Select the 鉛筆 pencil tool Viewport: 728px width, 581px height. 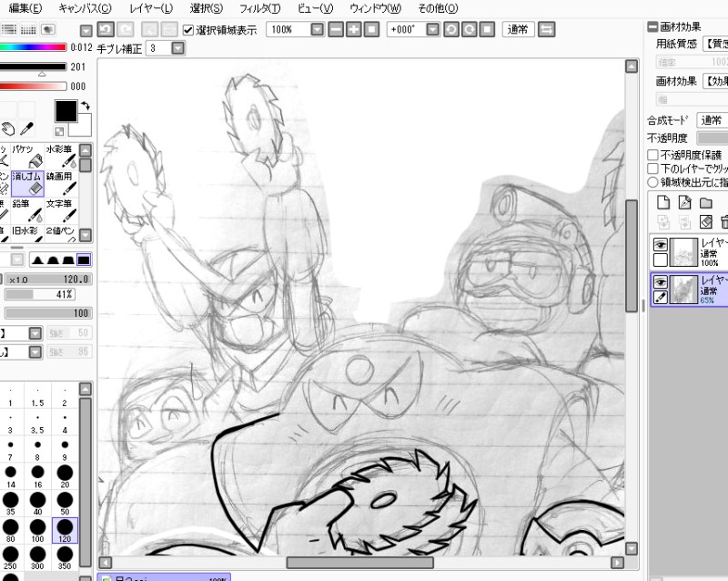[27, 210]
